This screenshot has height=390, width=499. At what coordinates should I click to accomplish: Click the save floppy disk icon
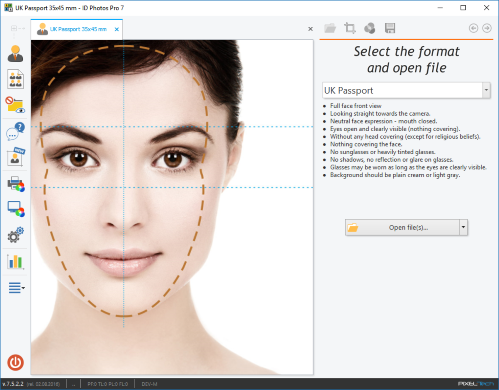click(390, 28)
